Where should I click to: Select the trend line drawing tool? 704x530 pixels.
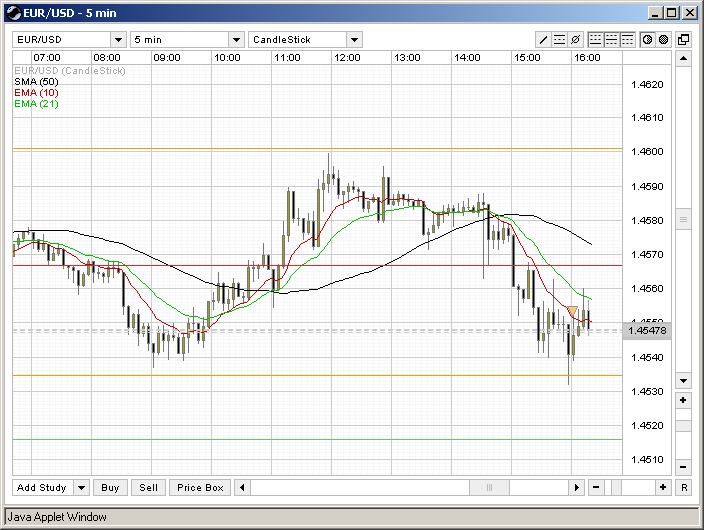tap(544, 40)
